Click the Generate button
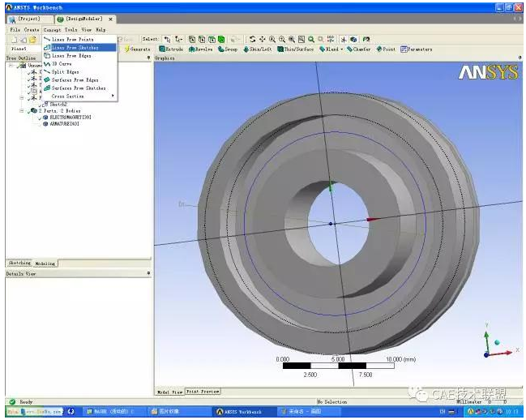Screen dimensions: 526x420 click(x=137, y=49)
